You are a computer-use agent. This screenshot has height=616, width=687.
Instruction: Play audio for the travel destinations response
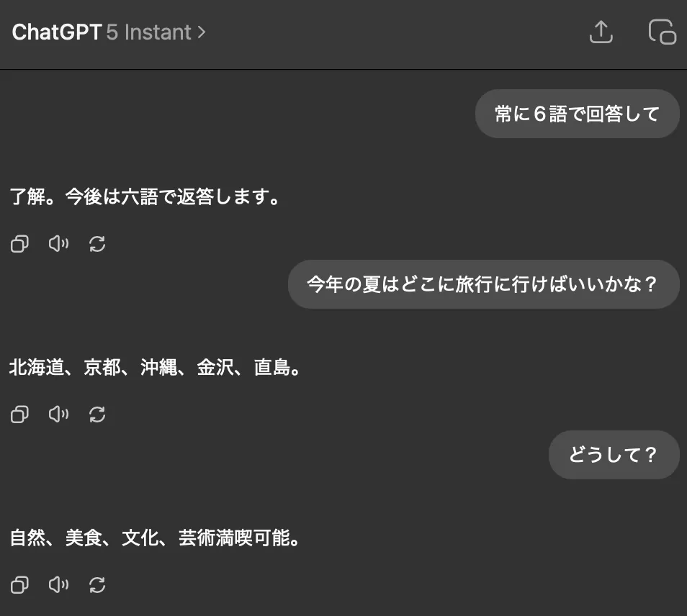pos(58,414)
